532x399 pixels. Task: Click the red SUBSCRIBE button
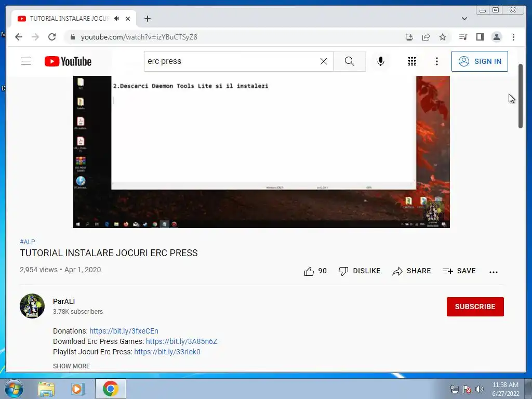tap(475, 307)
